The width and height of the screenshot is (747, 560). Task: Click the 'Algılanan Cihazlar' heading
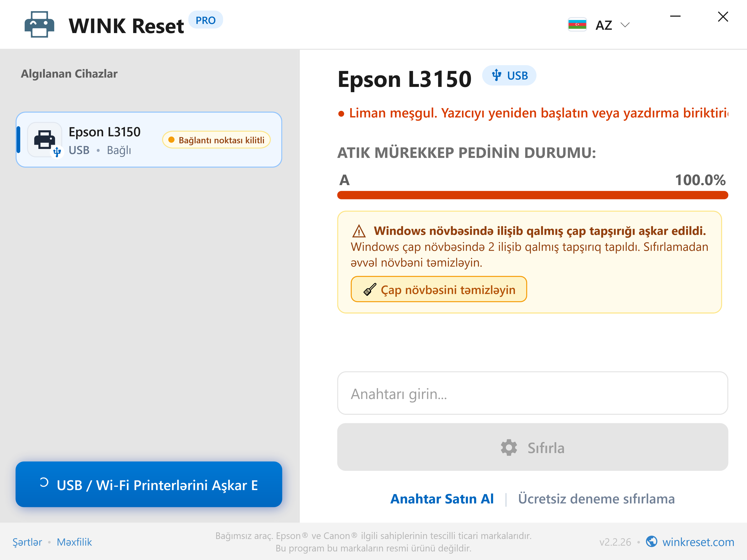pyautogui.click(x=69, y=73)
